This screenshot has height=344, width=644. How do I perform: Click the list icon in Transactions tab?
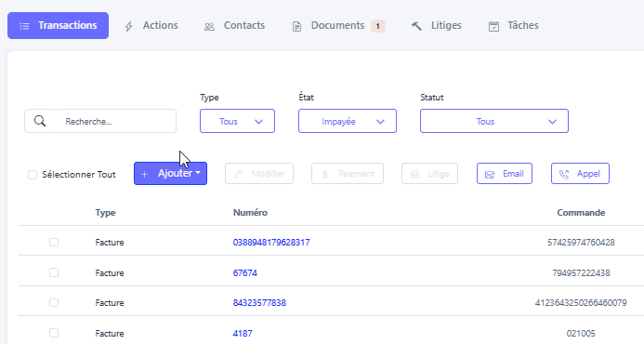click(25, 26)
